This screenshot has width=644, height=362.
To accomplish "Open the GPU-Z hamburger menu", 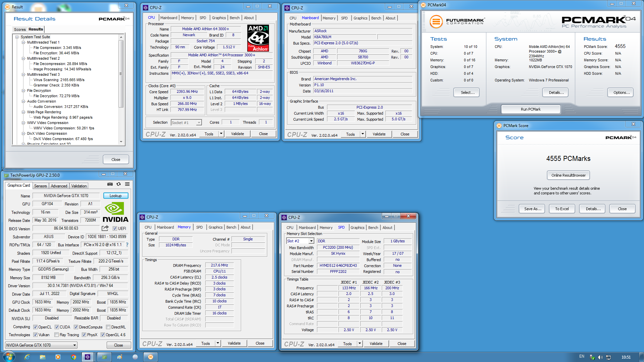I will pyautogui.click(x=127, y=184).
